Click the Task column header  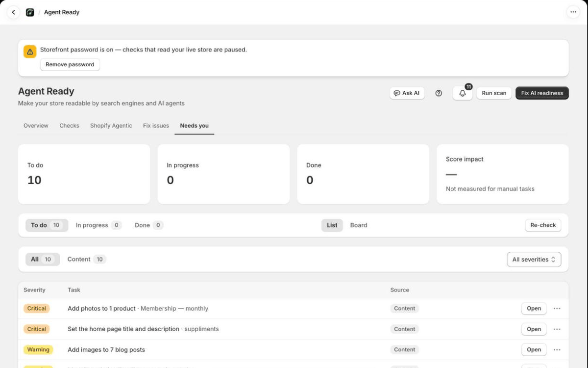pos(74,290)
